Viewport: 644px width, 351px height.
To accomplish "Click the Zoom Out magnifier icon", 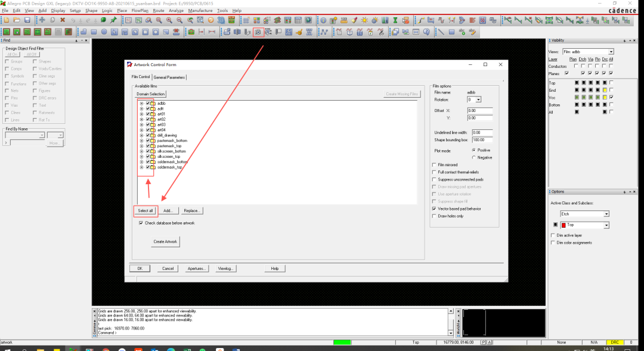I will (179, 20).
